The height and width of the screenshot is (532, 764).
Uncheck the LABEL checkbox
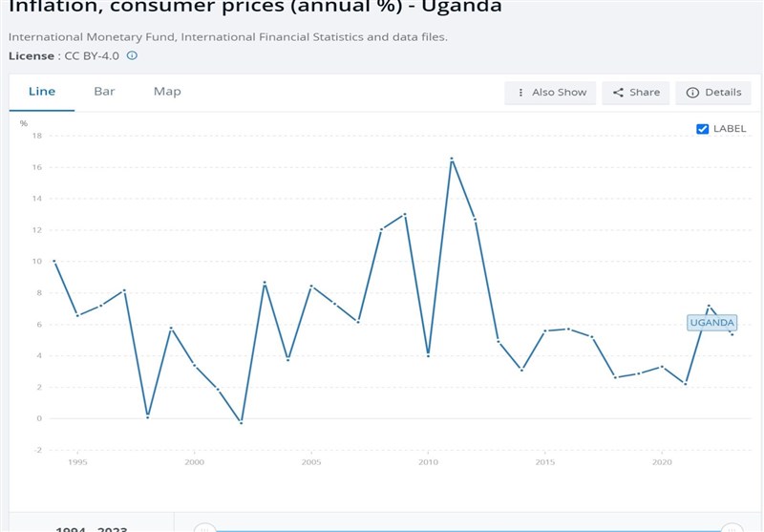703,129
